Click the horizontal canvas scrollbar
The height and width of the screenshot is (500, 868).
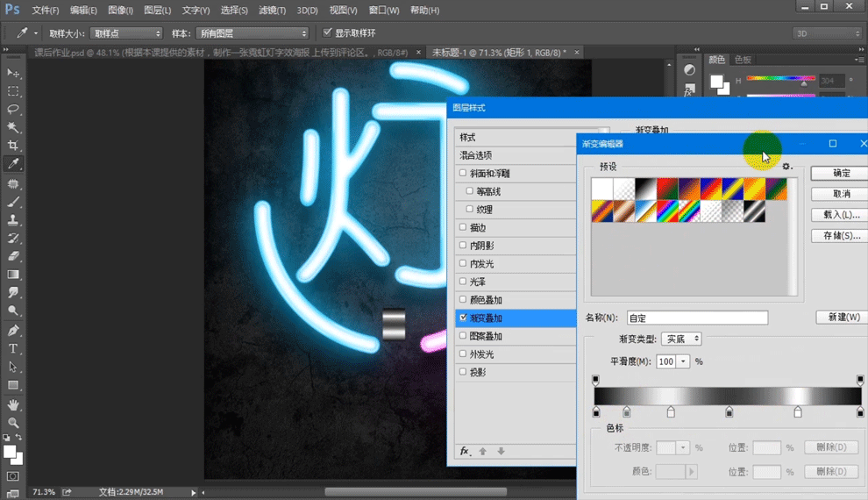(416, 492)
